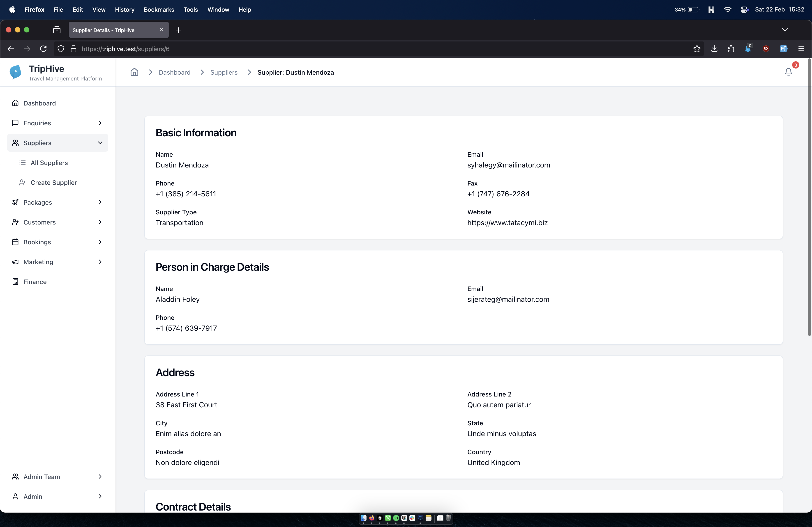Open the Tools menu

[x=191, y=9]
